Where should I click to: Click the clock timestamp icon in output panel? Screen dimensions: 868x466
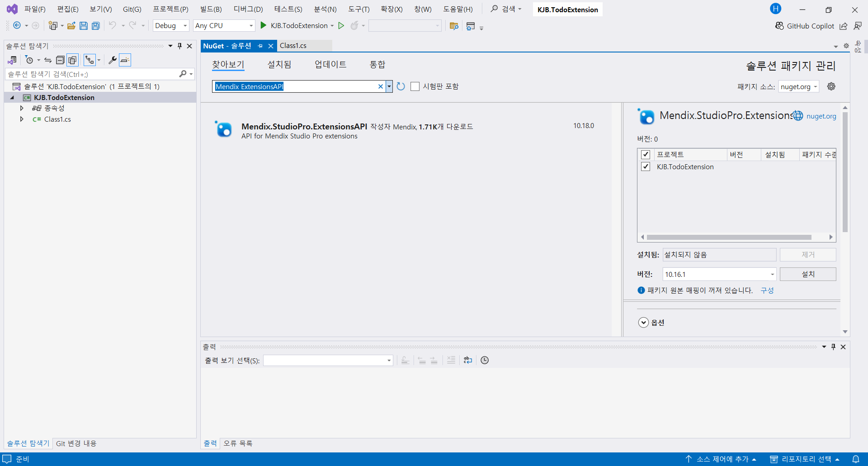pos(485,360)
